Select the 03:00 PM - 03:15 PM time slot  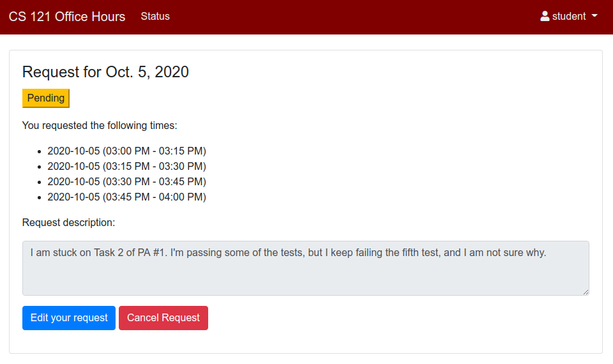click(126, 151)
